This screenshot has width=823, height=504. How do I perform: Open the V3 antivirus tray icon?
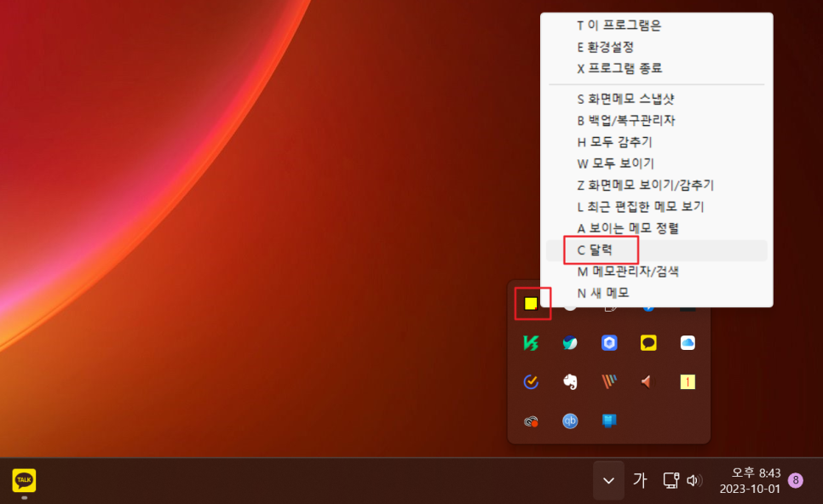coord(531,343)
